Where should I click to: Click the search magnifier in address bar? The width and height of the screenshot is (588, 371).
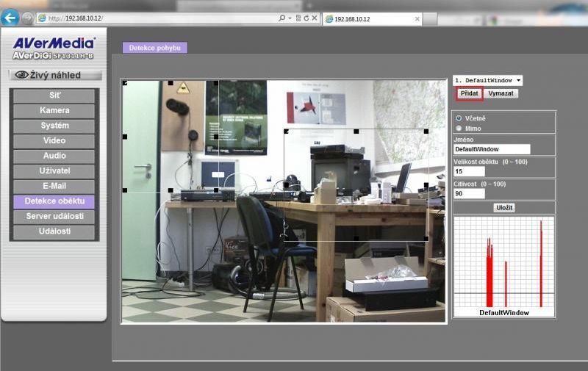point(282,18)
